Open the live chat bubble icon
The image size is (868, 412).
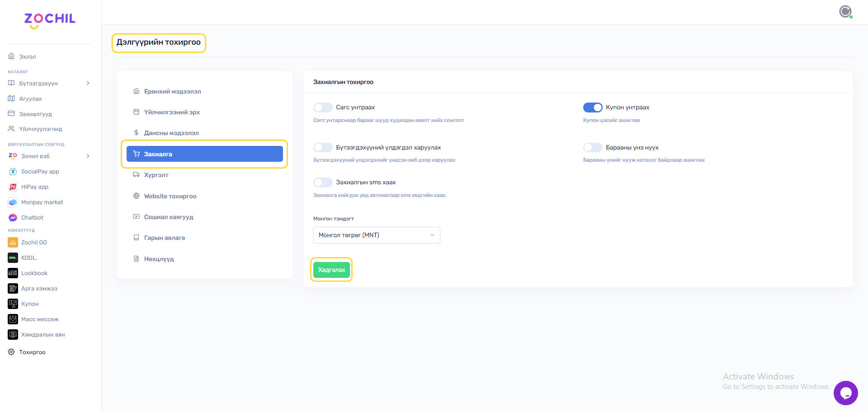(845, 393)
